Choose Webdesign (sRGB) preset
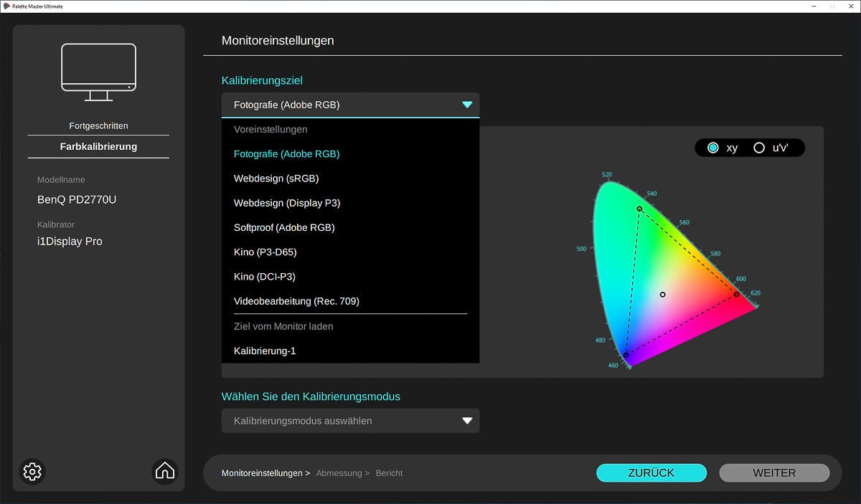The image size is (861, 504). coord(276,179)
